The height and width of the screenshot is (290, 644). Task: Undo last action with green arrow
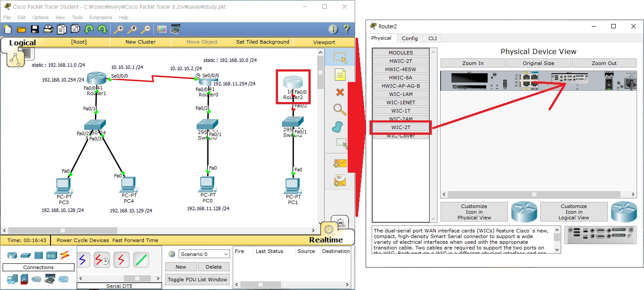point(89,30)
